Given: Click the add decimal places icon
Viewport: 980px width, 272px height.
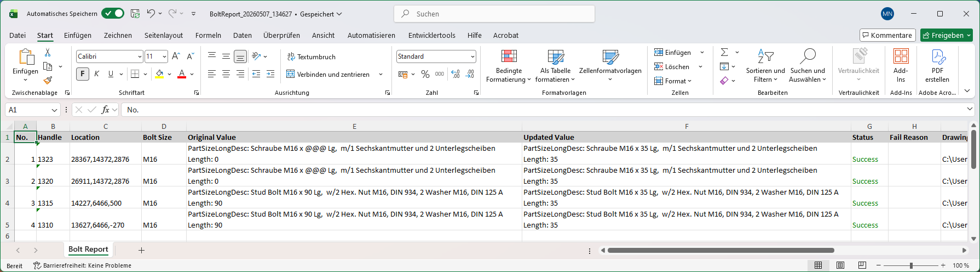Looking at the screenshot, I should pos(456,74).
